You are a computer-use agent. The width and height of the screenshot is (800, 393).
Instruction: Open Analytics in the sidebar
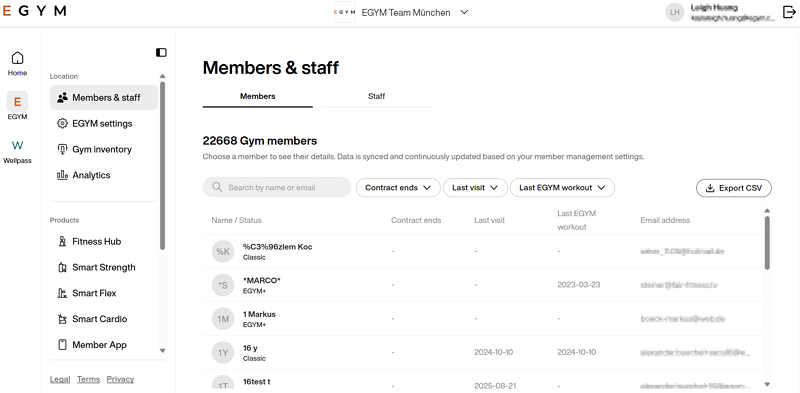click(x=104, y=175)
